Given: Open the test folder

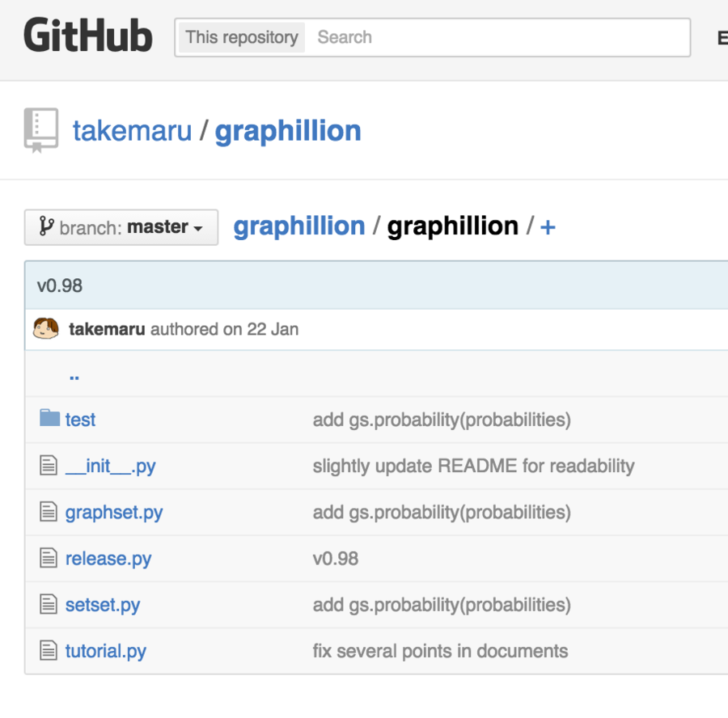Looking at the screenshot, I should 80,420.
